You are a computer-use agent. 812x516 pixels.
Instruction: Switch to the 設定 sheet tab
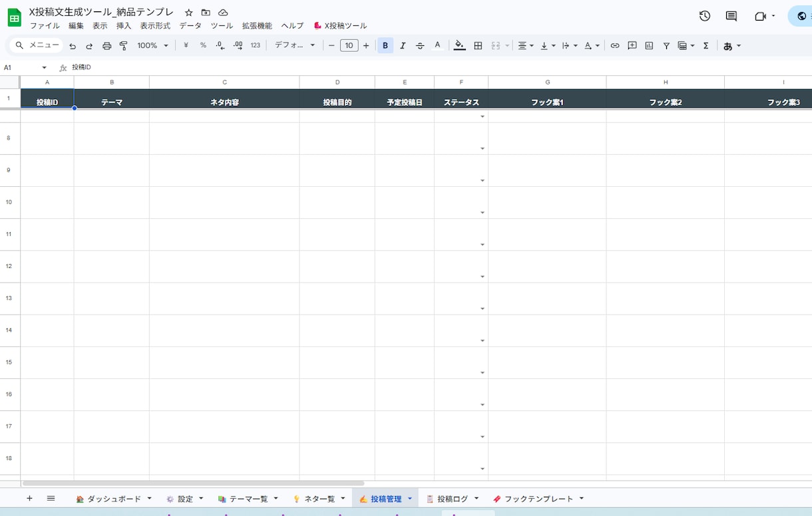184,499
